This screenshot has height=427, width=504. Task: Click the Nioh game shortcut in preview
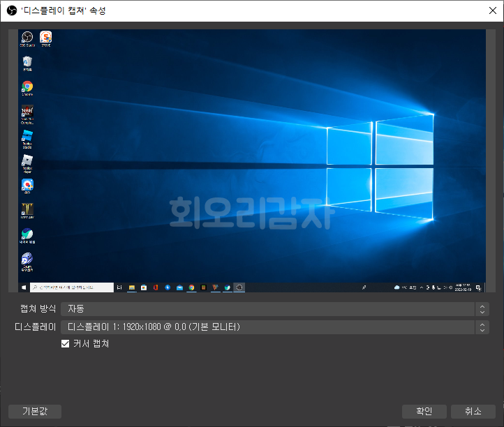(27, 114)
